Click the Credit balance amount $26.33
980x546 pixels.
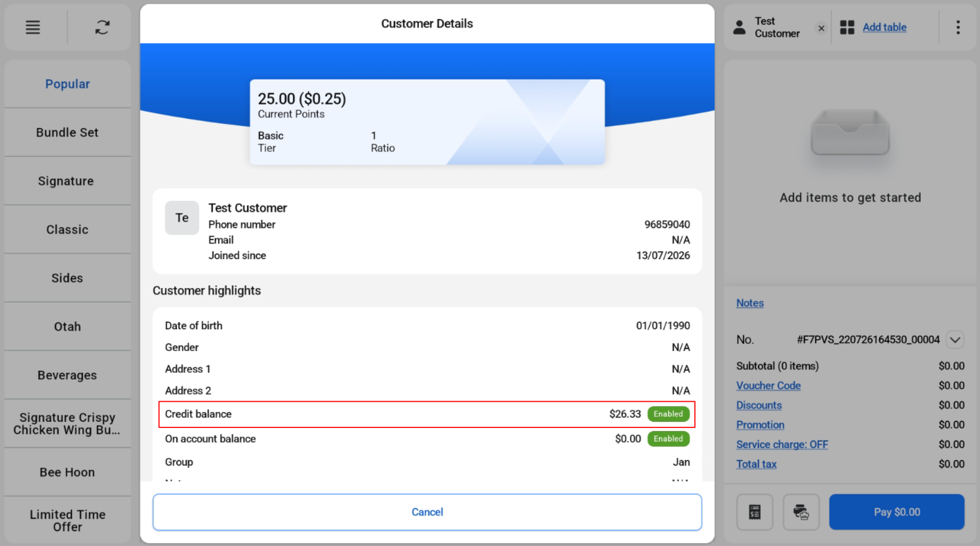point(625,414)
